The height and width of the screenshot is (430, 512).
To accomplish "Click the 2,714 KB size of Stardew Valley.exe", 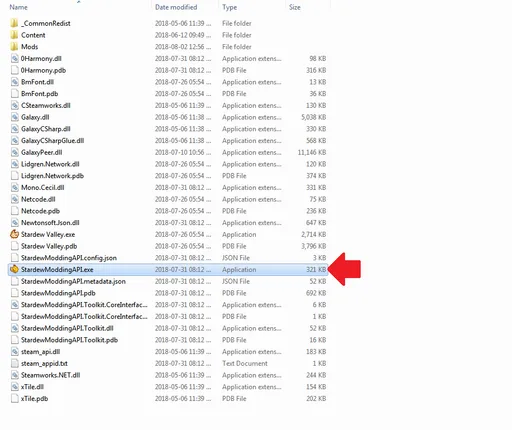I will pos(314,234).
